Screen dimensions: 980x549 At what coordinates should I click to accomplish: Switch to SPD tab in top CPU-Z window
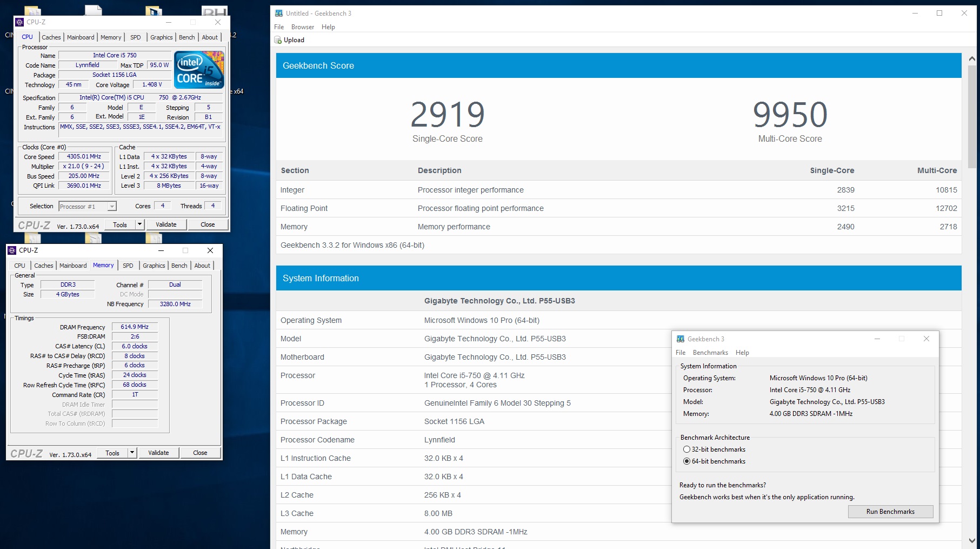coord(136,37)
